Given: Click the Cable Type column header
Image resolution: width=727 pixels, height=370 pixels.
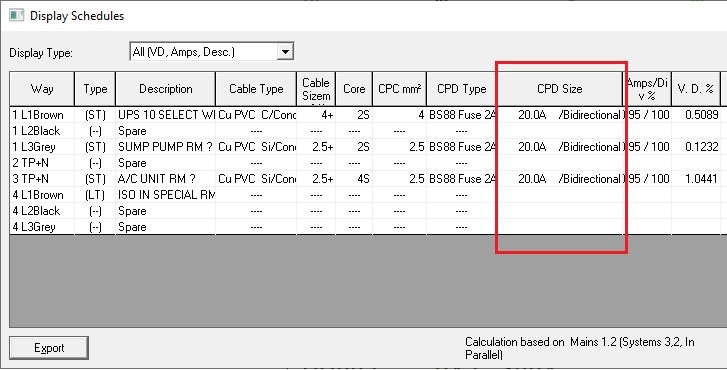Looking at the screenshot, I should tap(256, 89).
